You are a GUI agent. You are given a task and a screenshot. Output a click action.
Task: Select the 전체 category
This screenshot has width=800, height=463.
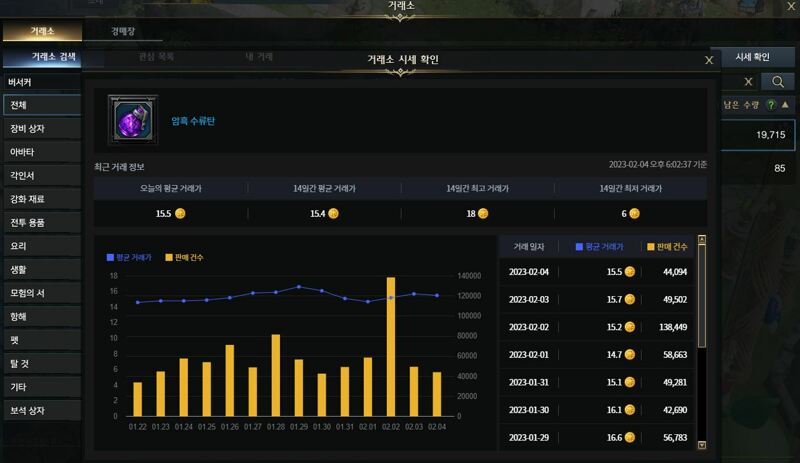pyautogui.click(x=42, y=105)
